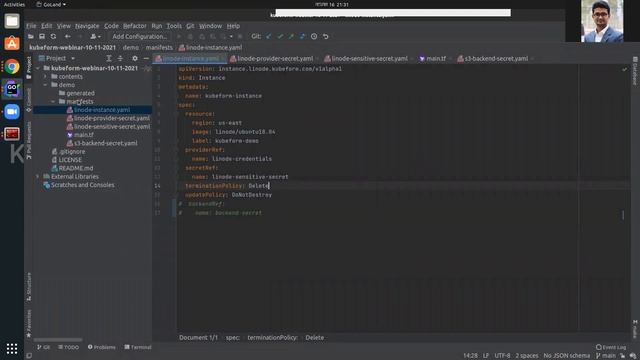This screenshot has width=640, height=360.
Task: Show Applications grid in dock
Action: 12,348
